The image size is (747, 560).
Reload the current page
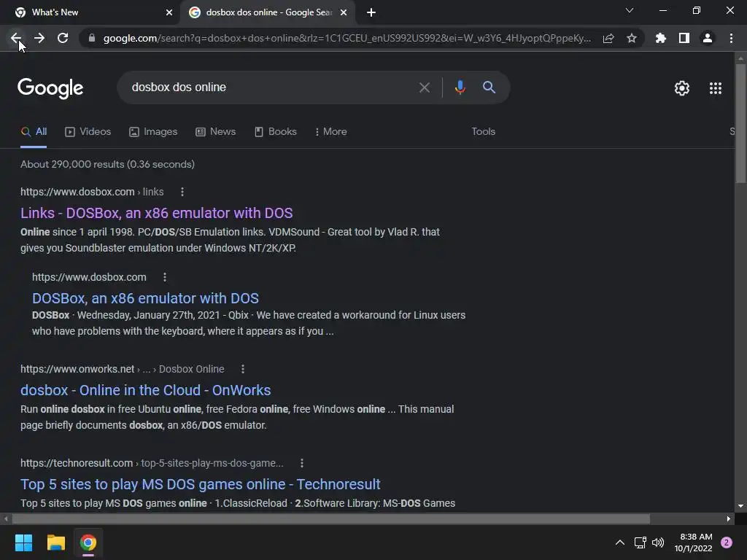pos(63,38)
